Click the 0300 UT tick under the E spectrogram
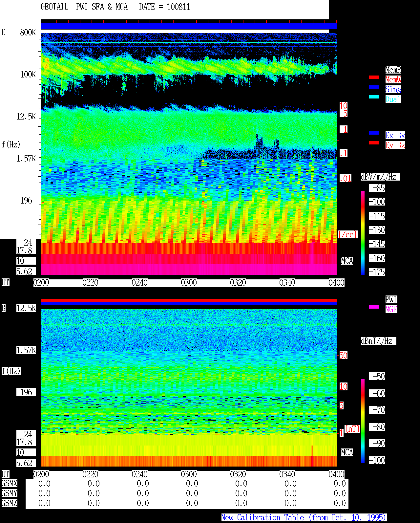Screen dimensions: 420x523 pos(189,283)
